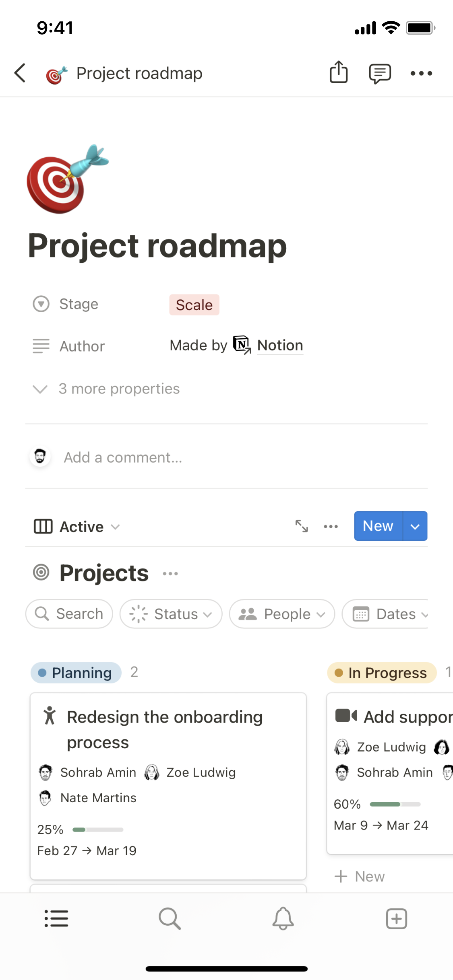Screen dimensions: 453x980
Task: Open the bottom search magnifier
Action: pos(170,919)
